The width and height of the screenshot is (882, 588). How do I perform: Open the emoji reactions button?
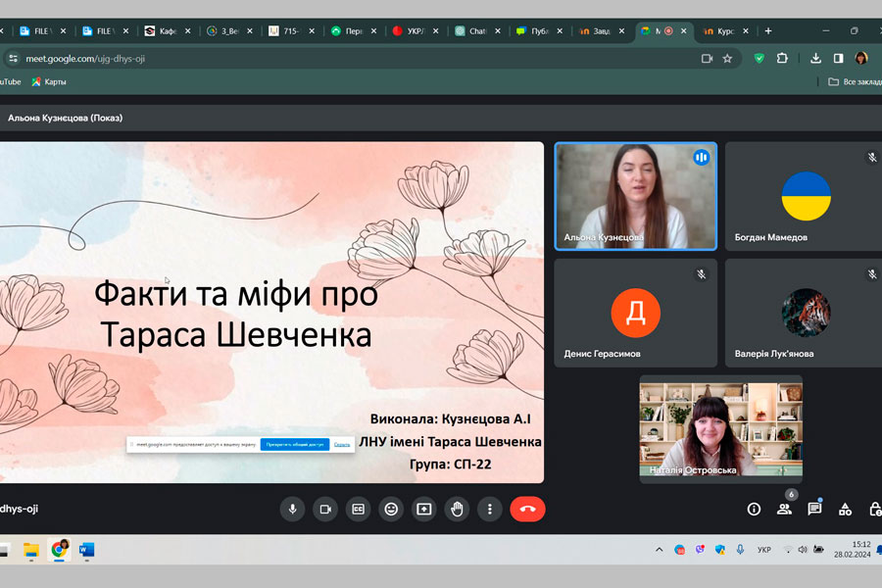[391, 509]
